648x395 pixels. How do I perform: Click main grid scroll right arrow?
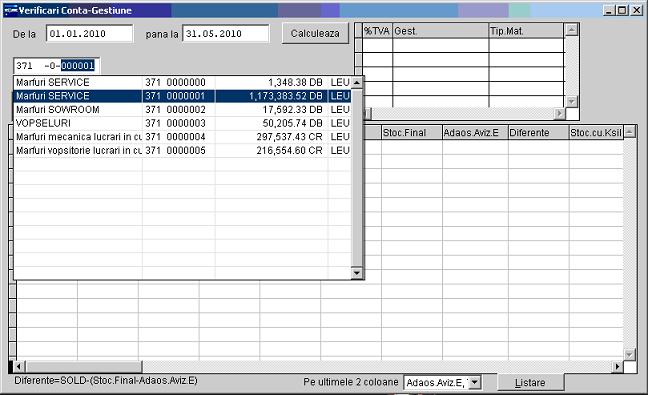[617, 366]
